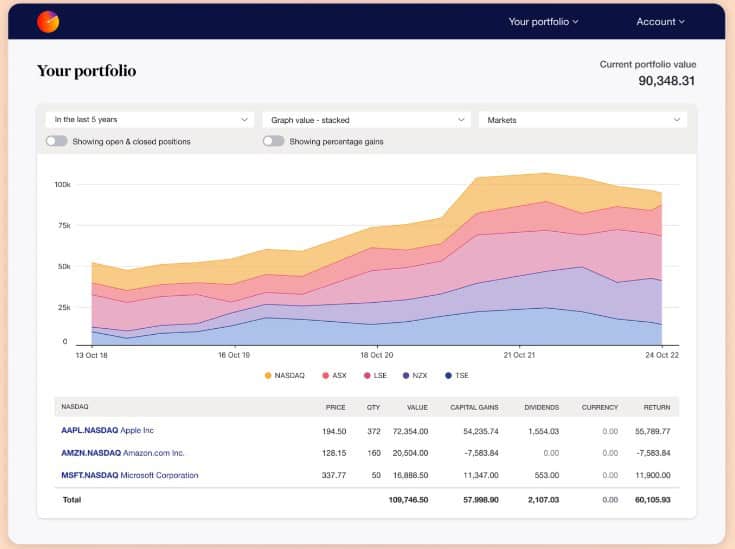Click the PRICE column header
Viewport: 735px width, 549px height.
point(336,407)
